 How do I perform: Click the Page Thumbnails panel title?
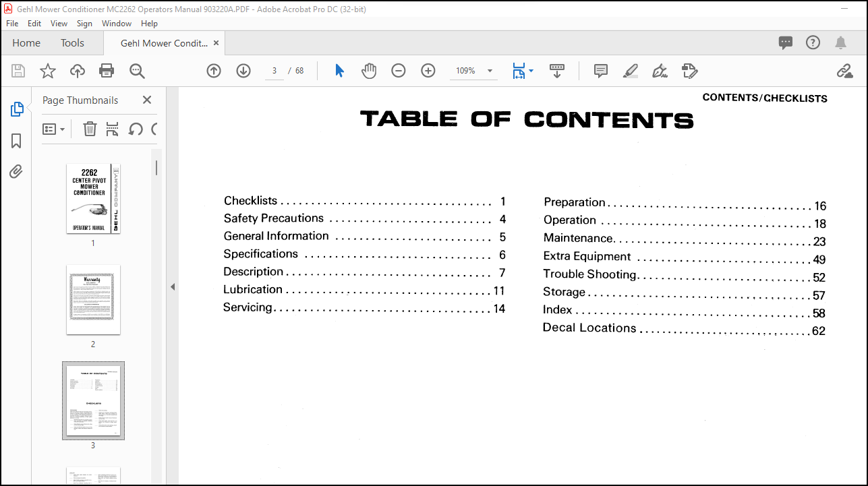click(x=80, y=100)
